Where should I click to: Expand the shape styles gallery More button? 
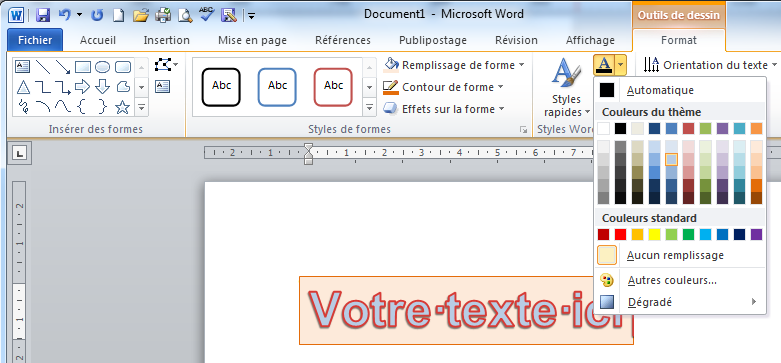coord(369,107)
